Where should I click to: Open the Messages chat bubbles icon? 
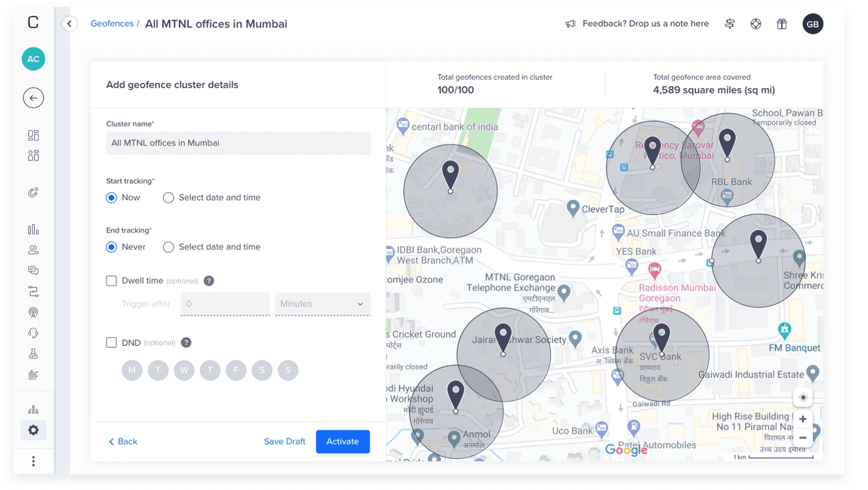[x=33, y=270]
